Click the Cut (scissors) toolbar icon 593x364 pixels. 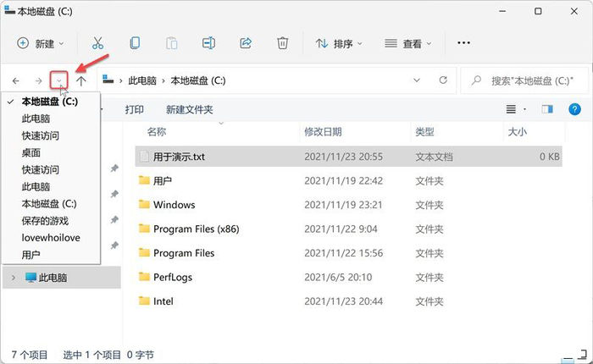click(x=97, y=43)
